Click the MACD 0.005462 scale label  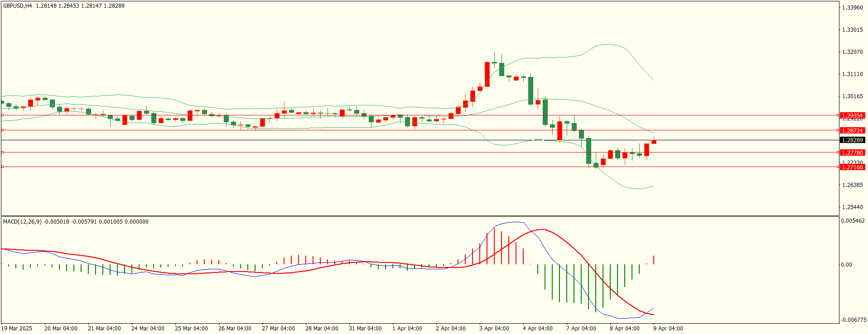pyautogui.click(x=853, y=221)
